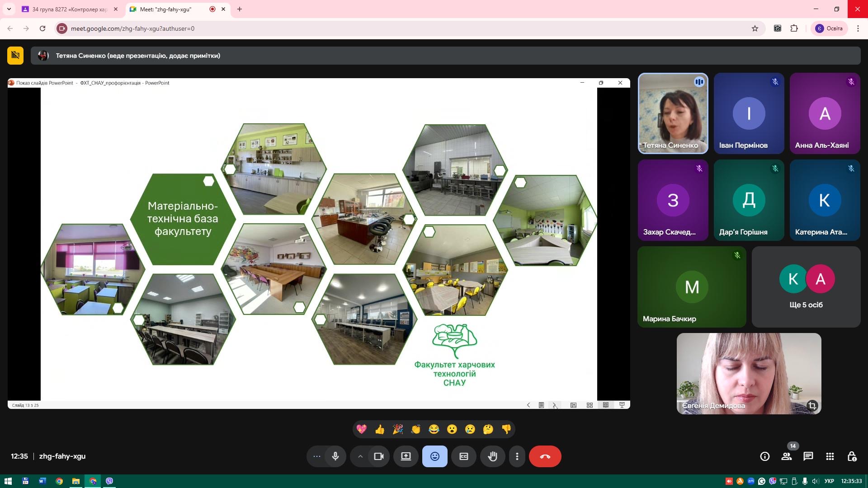Toggle the microphone on or off
The image size is (868, 488).
335,456
